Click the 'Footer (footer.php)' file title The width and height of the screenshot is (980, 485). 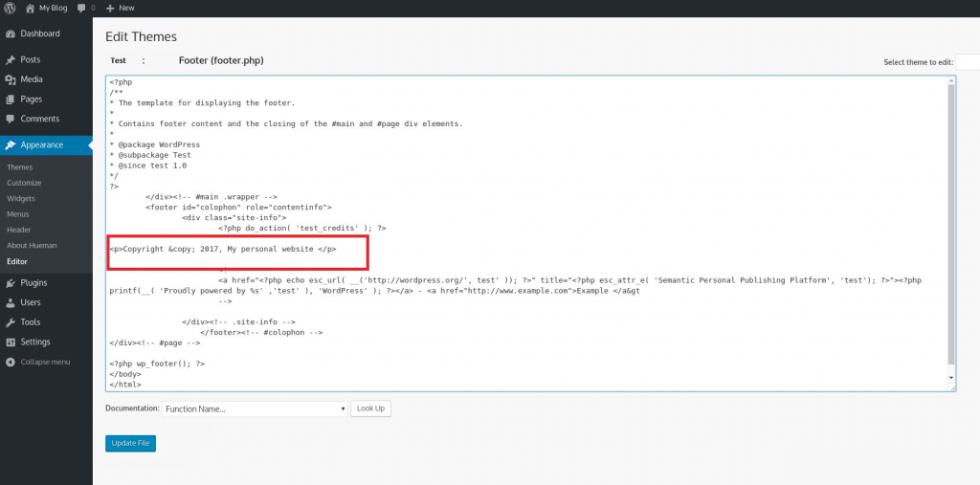pos(221,60)
